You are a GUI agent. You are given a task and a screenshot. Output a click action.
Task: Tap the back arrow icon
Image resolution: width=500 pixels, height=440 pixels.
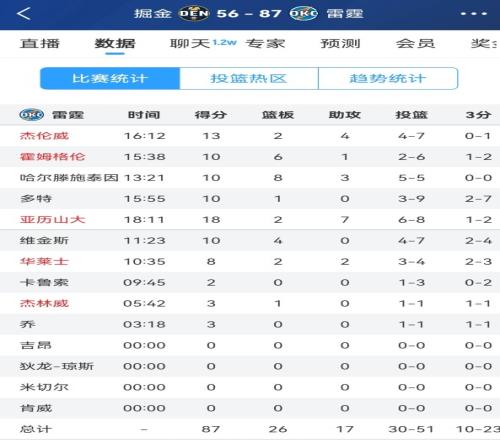click(24, 14)
